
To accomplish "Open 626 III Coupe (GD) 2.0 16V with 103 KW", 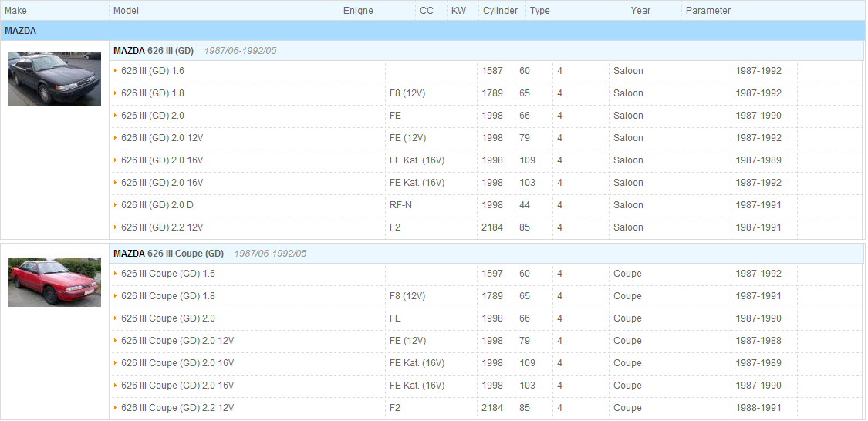I will 177,385.
